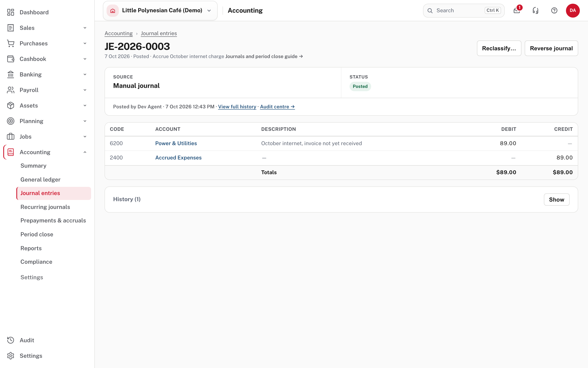Click the Jobs briefcase icon
Screen dimensions: 588x368
click(10, 137)
